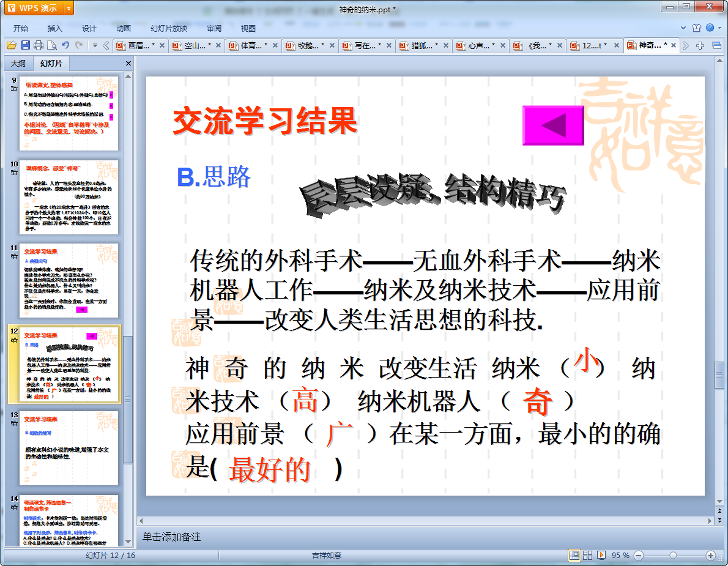
Task: Start slideshow from status bar icon
Action: point(601,556)
